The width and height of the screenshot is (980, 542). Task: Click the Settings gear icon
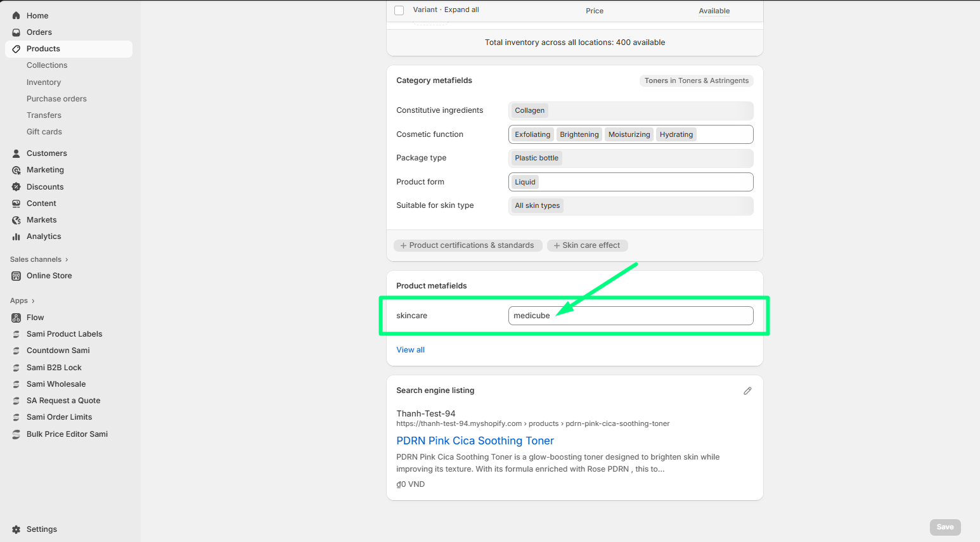point(16,529)
